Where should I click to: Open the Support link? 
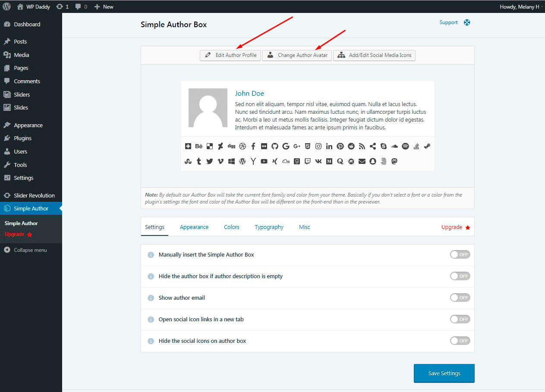(x=448, y=22)
